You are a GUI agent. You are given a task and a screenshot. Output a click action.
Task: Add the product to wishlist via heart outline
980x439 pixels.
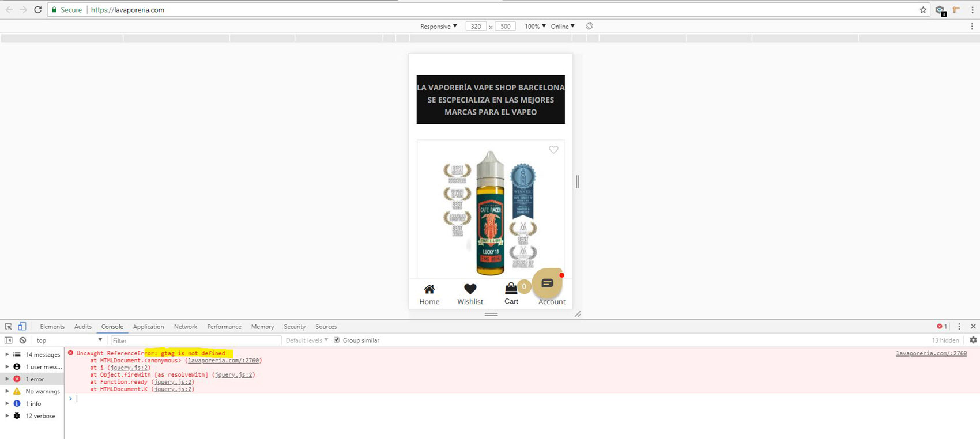coord(553,150)
